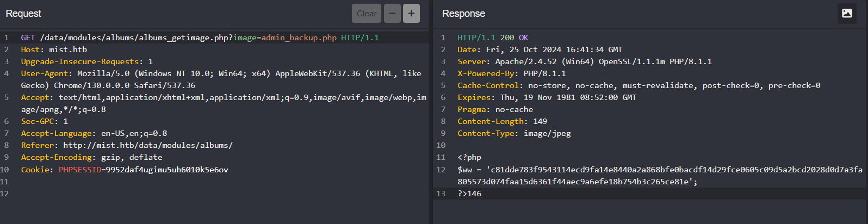
Task: Click the Accept header text line
Action: point(224,103)
